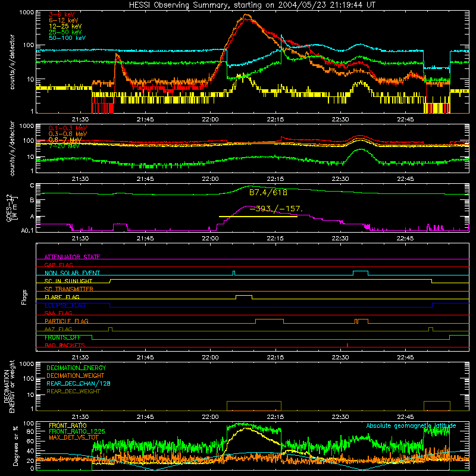Select the green 7-20 MeV legend label
Screen dimensions: 476x476
coord(64,146)
